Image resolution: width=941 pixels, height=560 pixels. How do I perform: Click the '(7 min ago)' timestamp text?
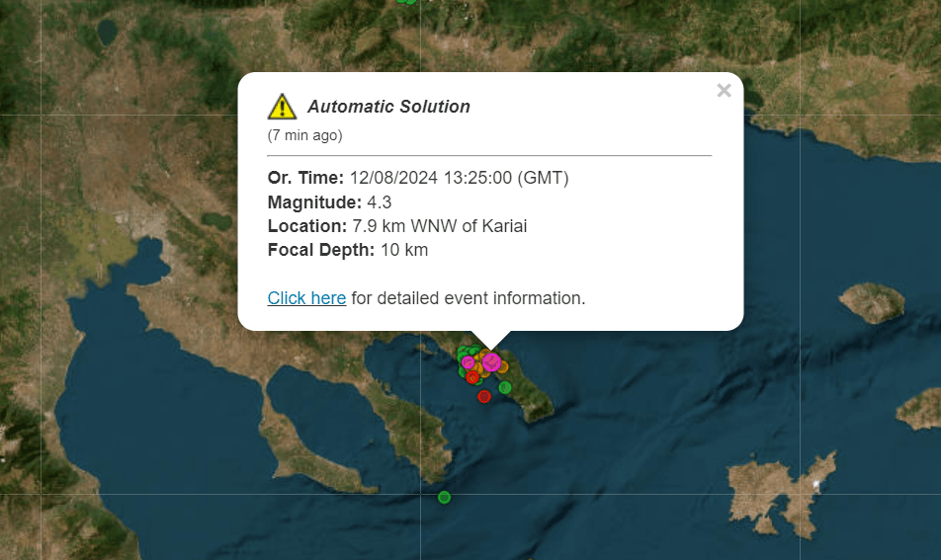coord(304,135)
